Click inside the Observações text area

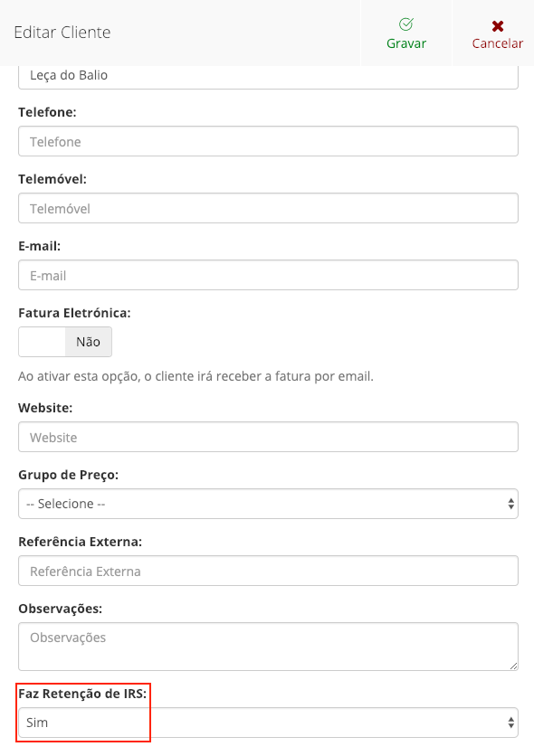pyautogui.click(x=268, y=644)
